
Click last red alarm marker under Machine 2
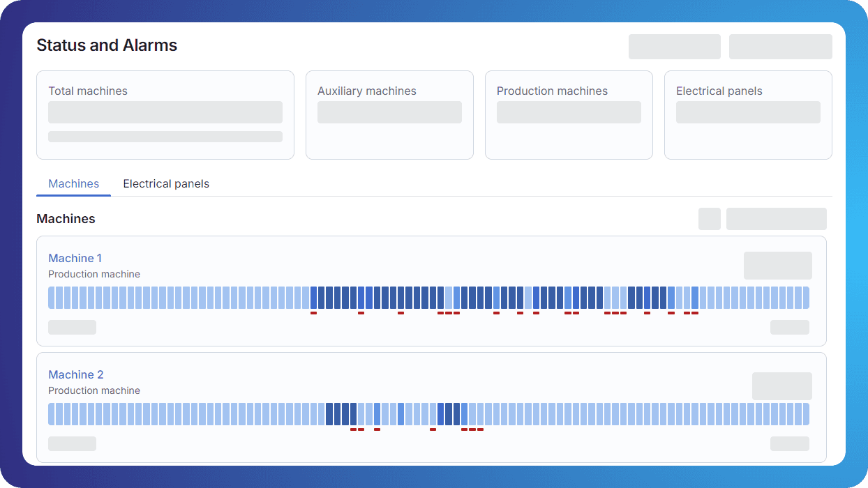pos(480,429)
